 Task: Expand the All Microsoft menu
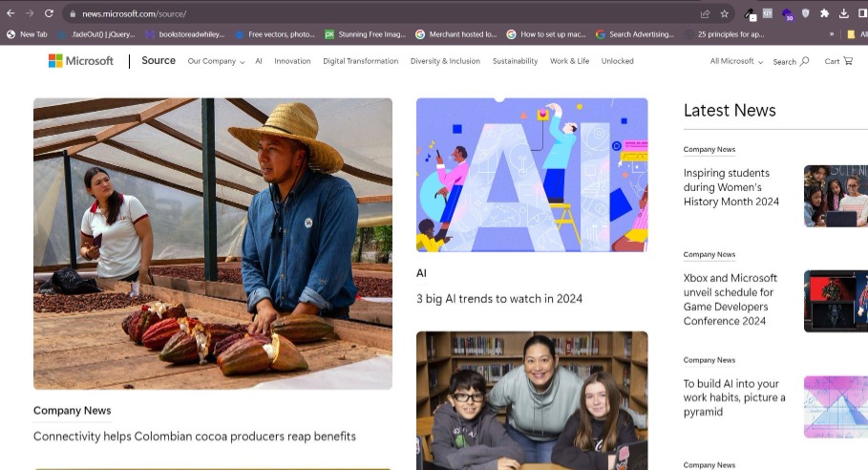[736, 61]
